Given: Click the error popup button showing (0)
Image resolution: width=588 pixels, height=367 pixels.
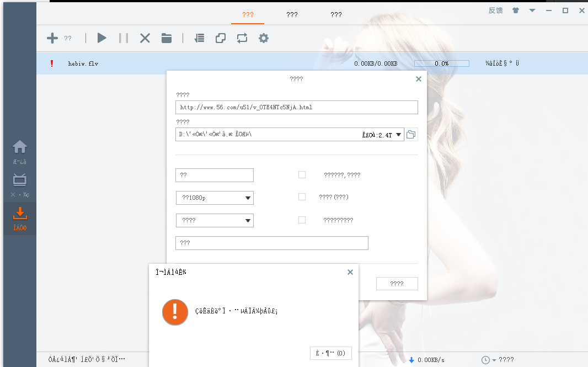Looking at the screenshot, I should coord(331,353).
